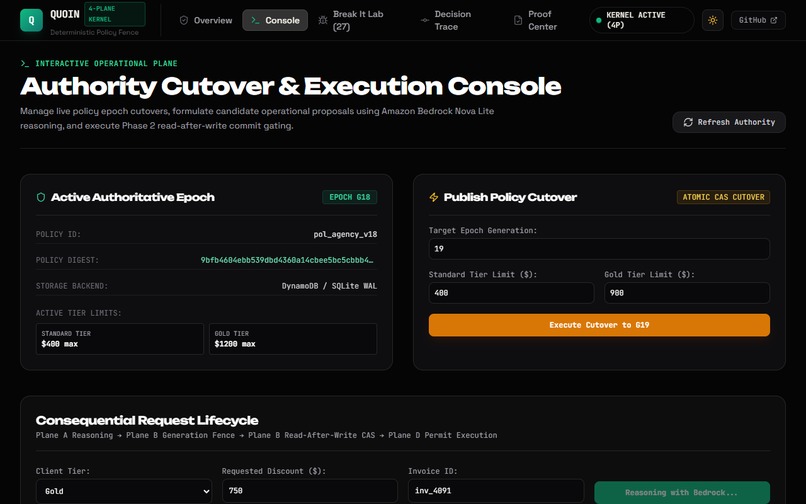Toggle light theme with the sun icon
Image resolution: width=806 pixels, height=504 pixels.
pyautogui.click(x=712, y=20)
